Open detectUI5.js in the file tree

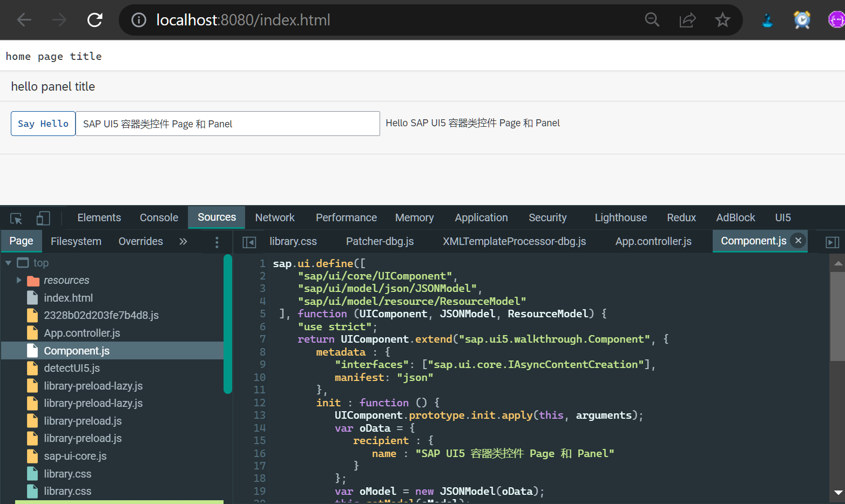pyautogui.click(x=72, y=368)
